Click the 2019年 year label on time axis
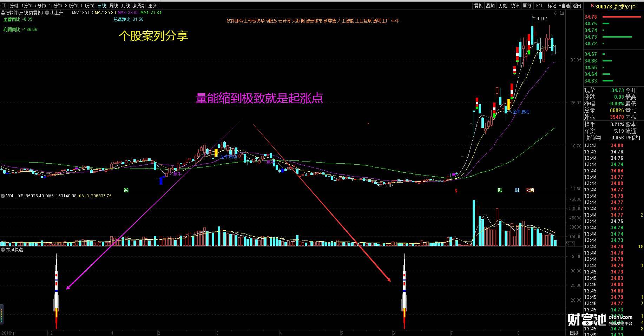The image size is (644, 336). tap(8, 333)
